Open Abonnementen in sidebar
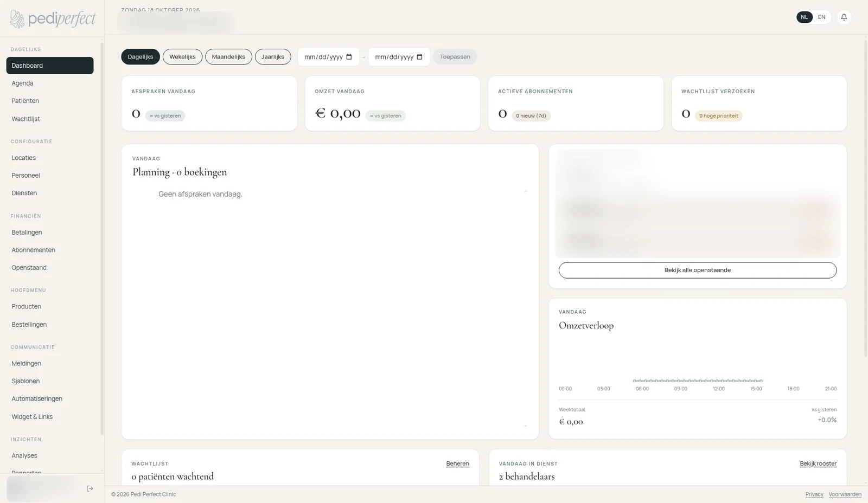The width and height of the screenshot is (868, 503). tap(50, 250)
